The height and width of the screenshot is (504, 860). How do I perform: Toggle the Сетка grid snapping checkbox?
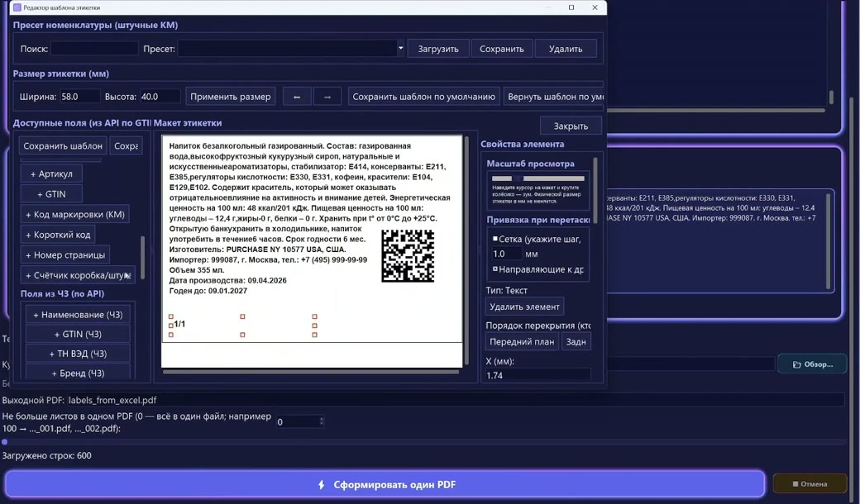click(495, 239)
